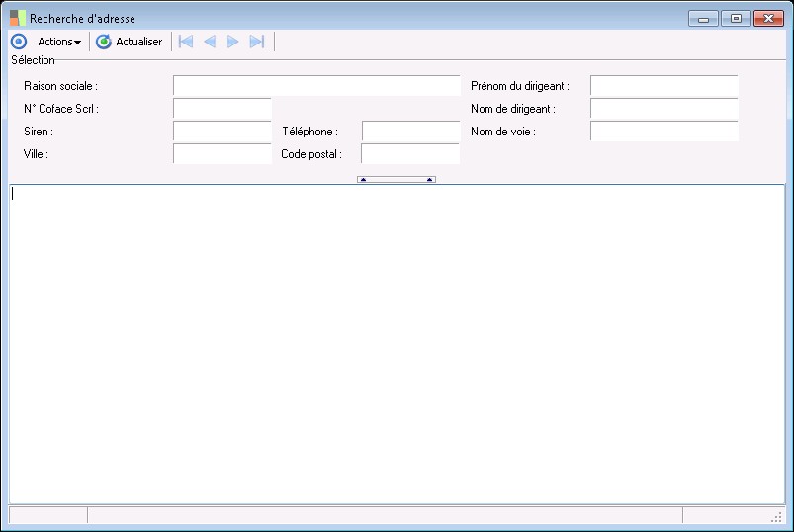Image resolution: width=794 pixels, height=532 pixels.
Task: Go to the previous record arrow
Action: tap(210, 42)
